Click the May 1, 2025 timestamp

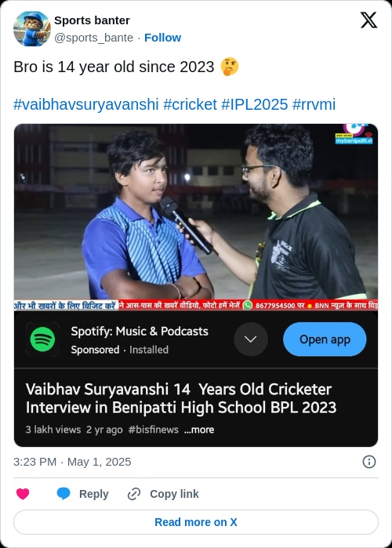click(100, 462)
